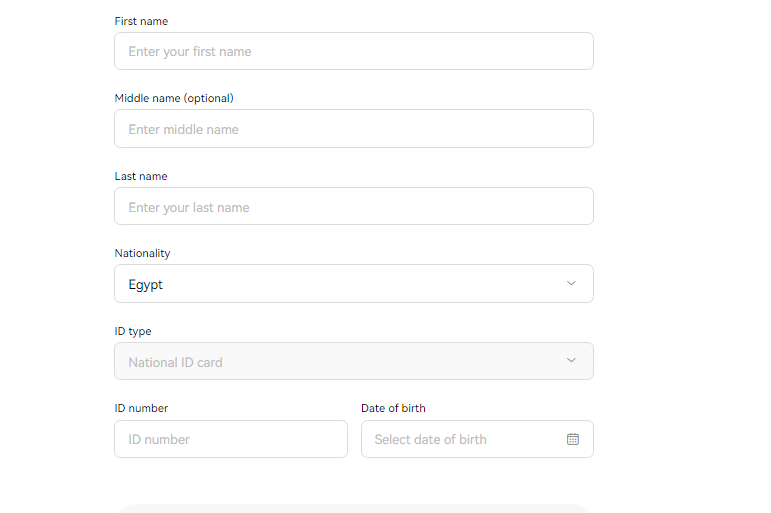771x513 pixels.
Task: Focus the last name input field
Action: coord(354,206)
